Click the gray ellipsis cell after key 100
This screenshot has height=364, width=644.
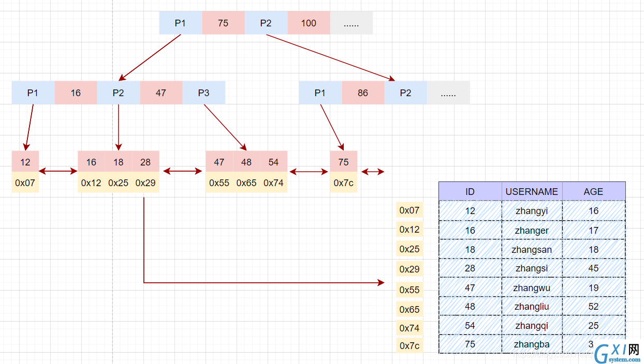pos(351,23)
